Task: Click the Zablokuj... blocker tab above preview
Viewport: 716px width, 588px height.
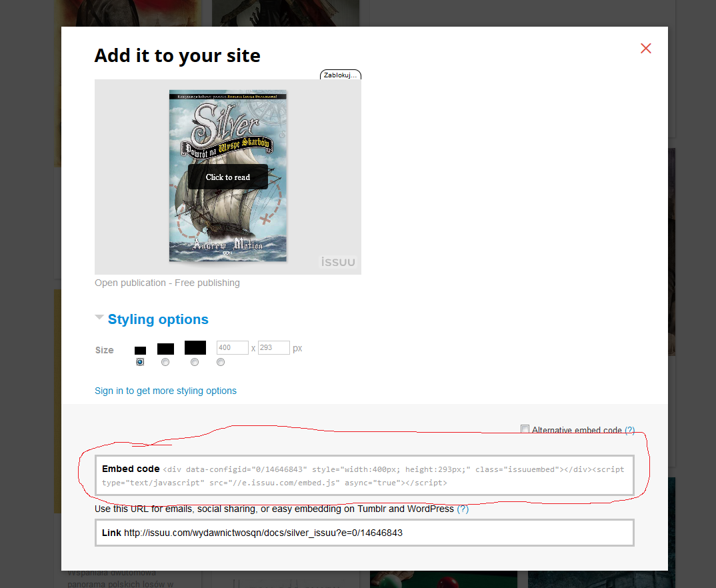Action: coord(340,75)
